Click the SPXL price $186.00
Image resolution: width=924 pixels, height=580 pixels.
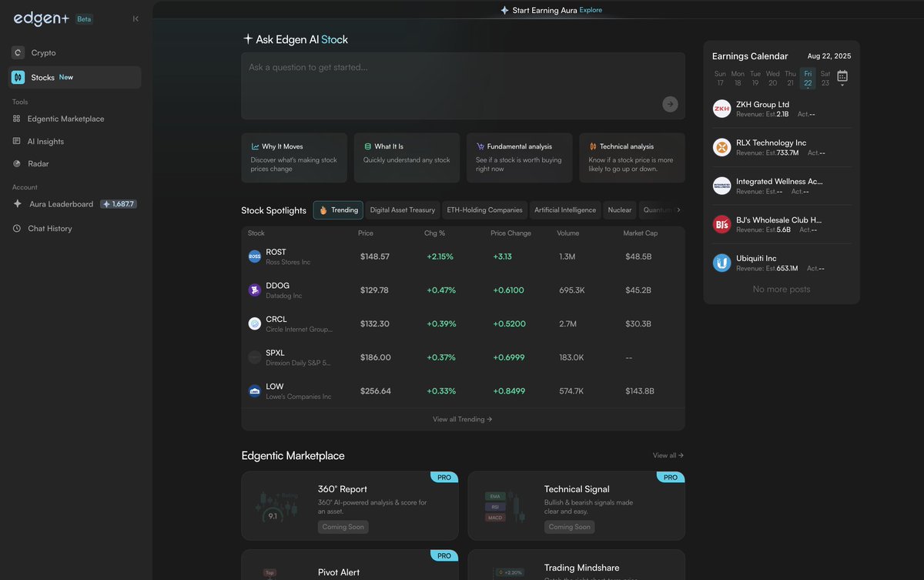[376, 357]
